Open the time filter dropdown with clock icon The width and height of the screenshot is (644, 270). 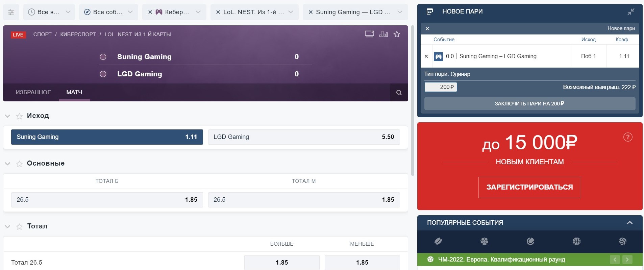(x=49, y=12)
